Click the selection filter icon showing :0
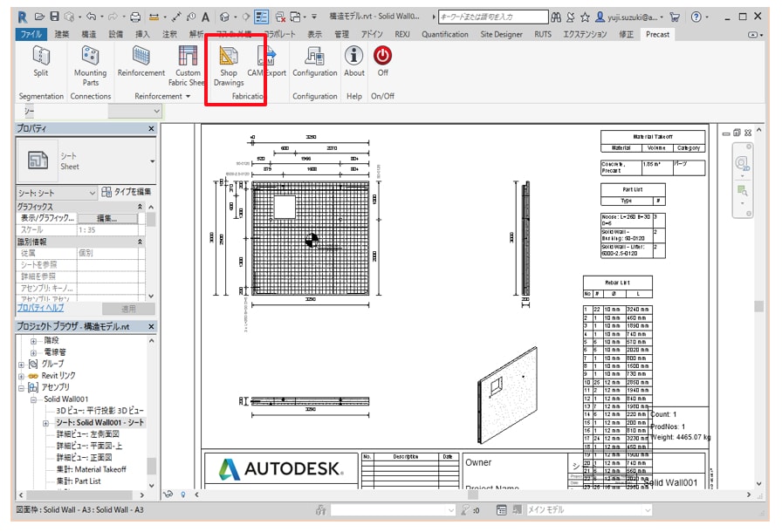This screenshot has width=782, height=532. point(470,509)
